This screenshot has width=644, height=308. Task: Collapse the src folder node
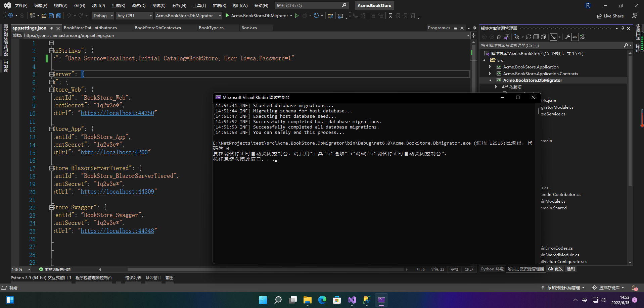click(484, 60)
